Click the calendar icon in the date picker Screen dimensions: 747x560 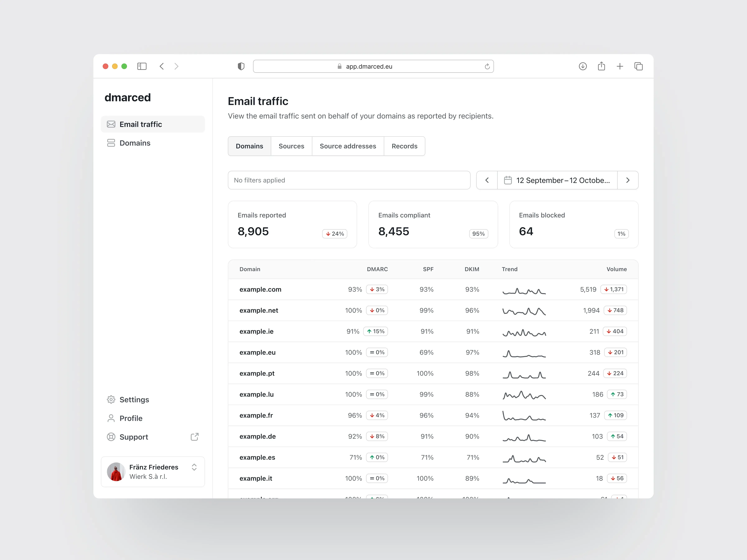pos(508,180)
